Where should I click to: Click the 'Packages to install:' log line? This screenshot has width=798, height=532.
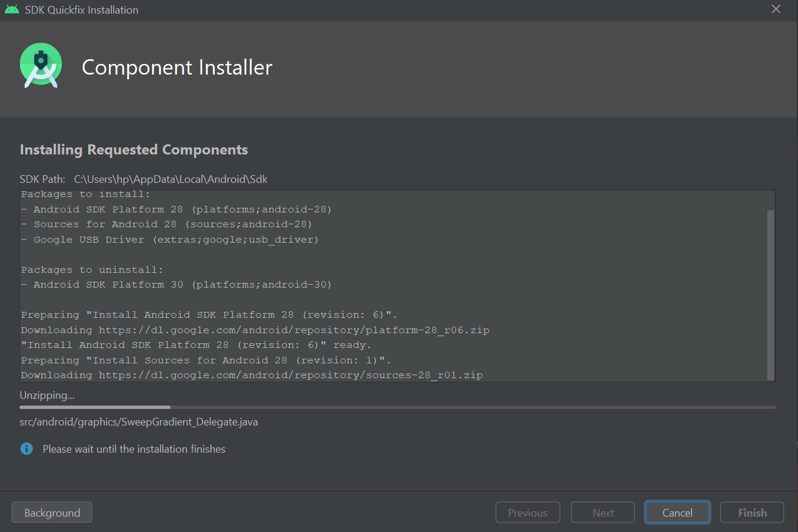pyautogui.click(x=86, y=194)
